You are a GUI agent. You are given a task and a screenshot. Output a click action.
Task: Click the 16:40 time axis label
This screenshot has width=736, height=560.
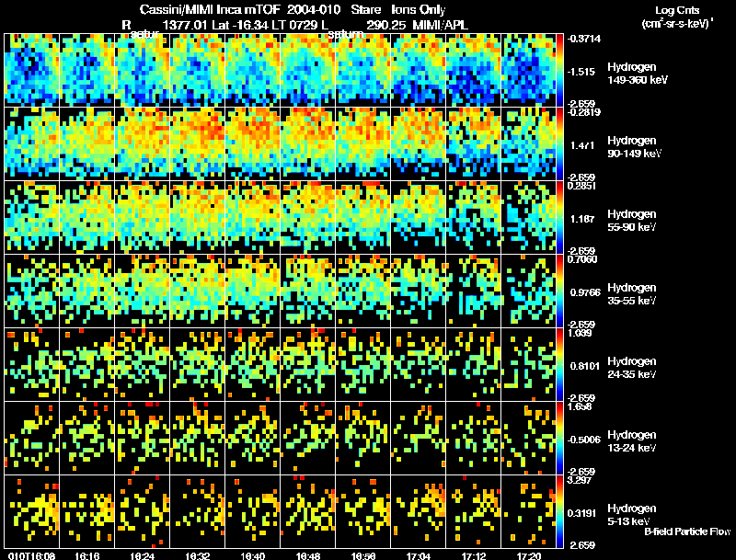[252, 555]
